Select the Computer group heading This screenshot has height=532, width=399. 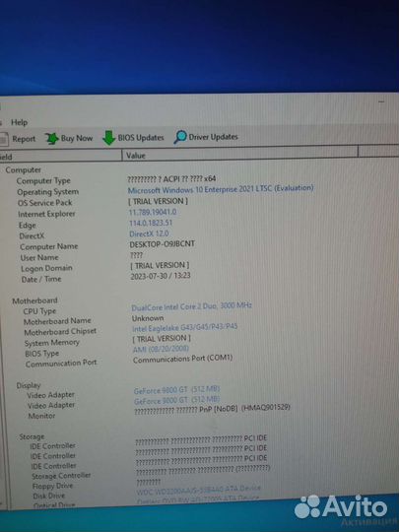23,169
